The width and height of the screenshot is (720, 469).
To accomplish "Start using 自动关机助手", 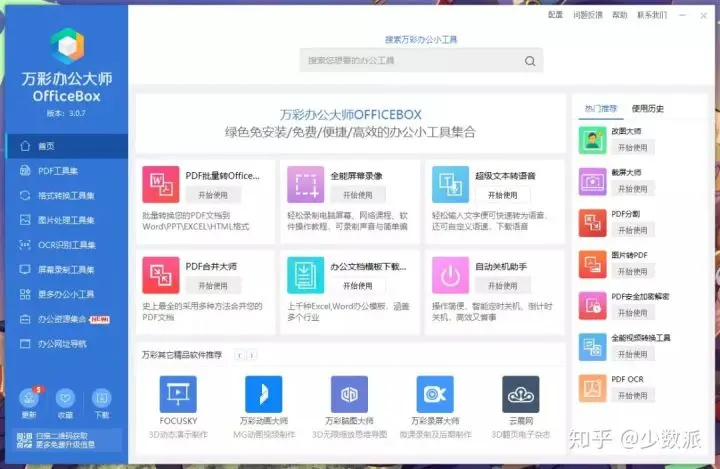I will pos(503,286).
